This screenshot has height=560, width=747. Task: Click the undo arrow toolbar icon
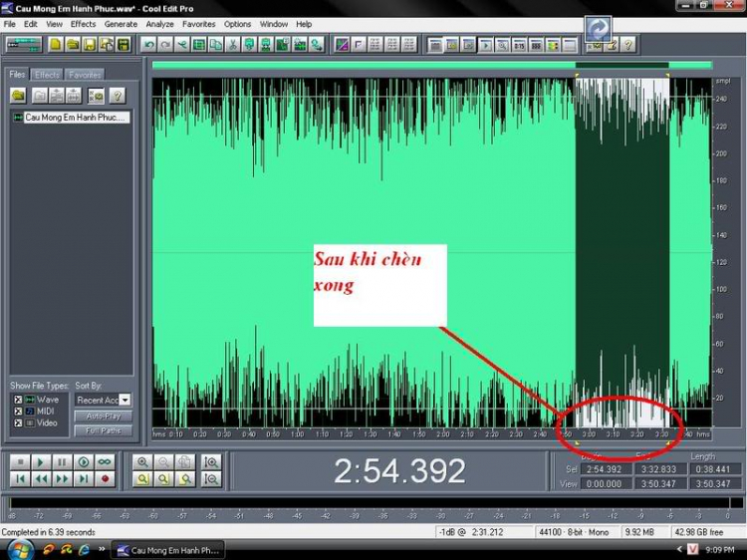point(149,45)
